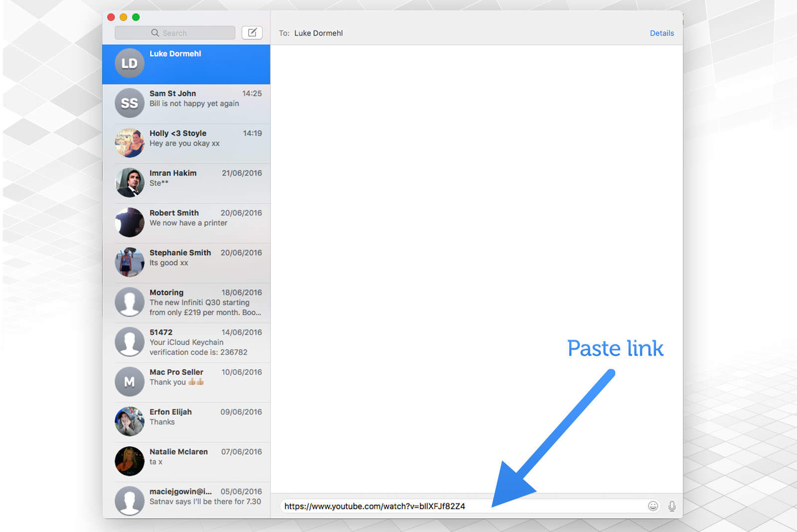Click Holly Stoyle's profile photo
Image resolution: width=797 pixels, height=532 pixels.
[129, 143]
